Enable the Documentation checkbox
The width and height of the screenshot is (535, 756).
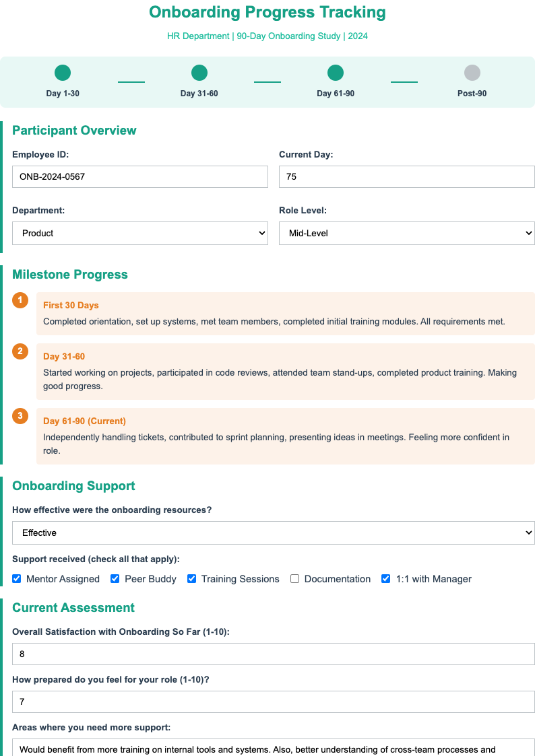[294, 578]
